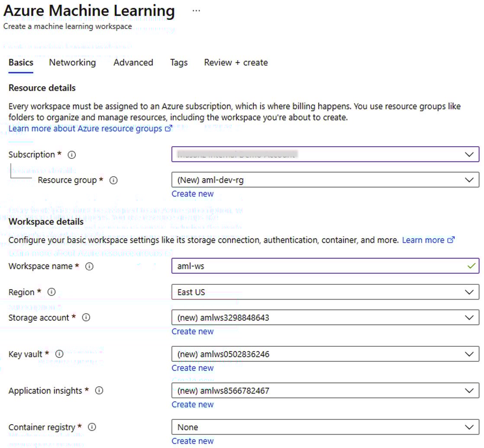
Task: Click Create new under Resource group
Action: point(193,194)
